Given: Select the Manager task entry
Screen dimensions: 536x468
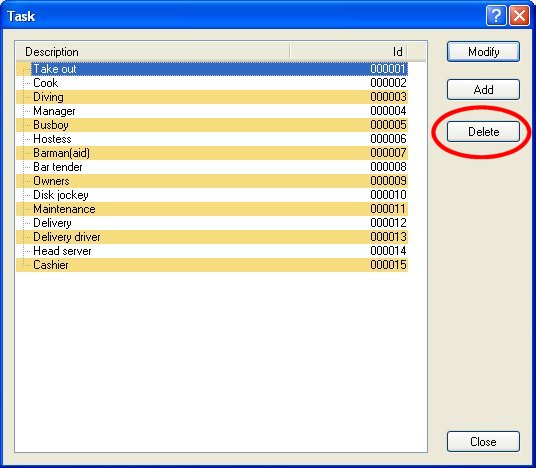Looking at the screenshot, I should point(212,111).
